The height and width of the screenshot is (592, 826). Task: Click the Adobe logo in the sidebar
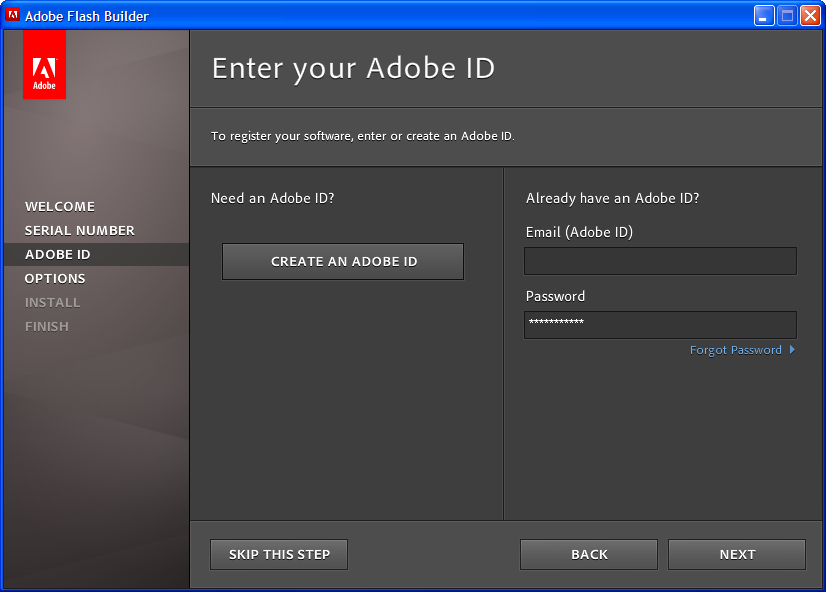(x=44, y=64)
